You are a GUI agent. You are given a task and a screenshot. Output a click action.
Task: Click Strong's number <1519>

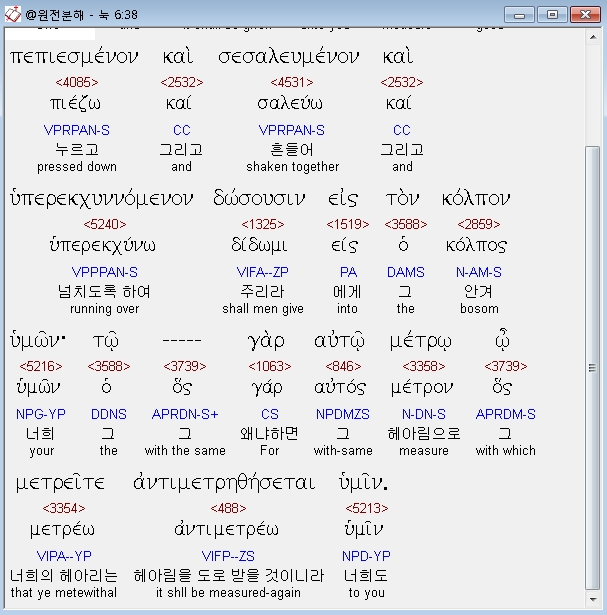tap(348, 224)
